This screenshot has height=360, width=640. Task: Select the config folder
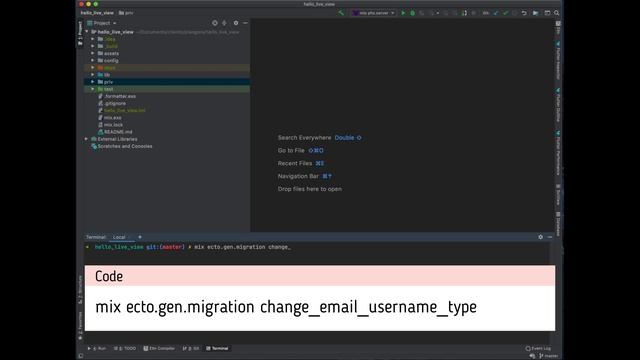108,60
